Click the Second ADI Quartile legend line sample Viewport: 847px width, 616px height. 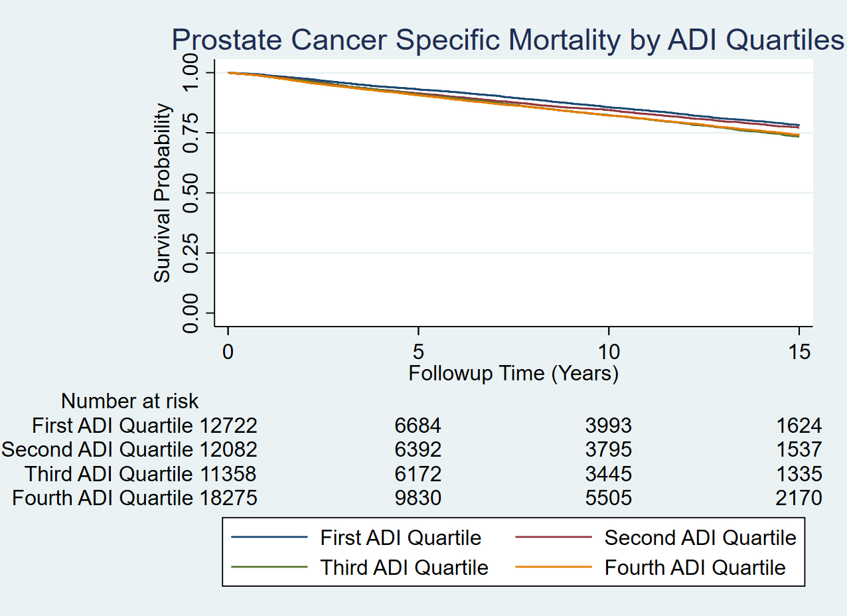(553, 536)
